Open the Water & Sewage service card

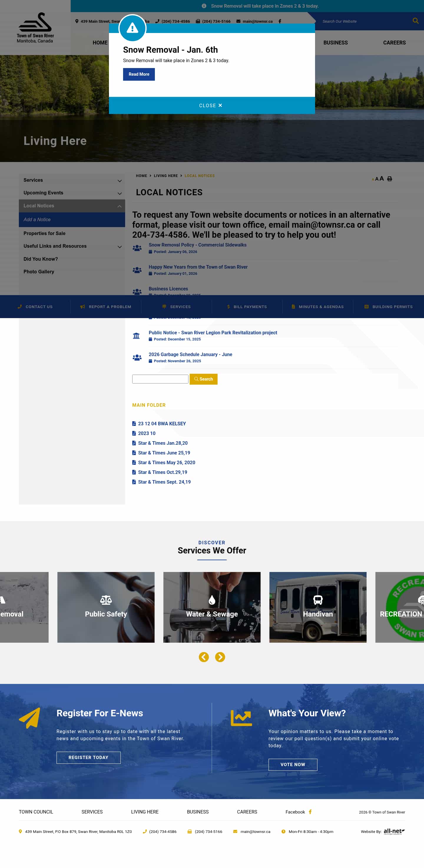point(212,607)
